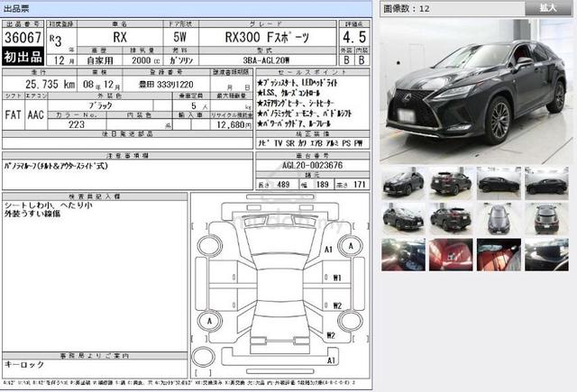Click the model code 3BA-AGL20W
577x392 pixels.
tap(267, 60)
